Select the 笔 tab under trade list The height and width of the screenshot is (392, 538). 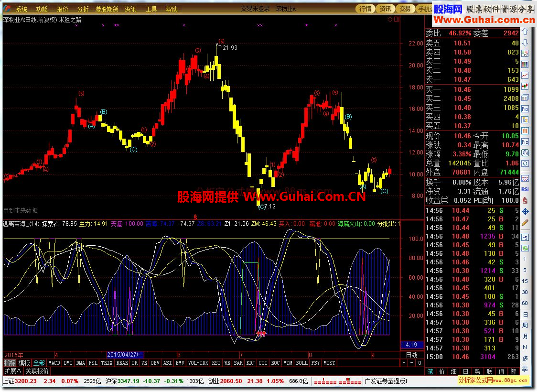tap(430, 371)
